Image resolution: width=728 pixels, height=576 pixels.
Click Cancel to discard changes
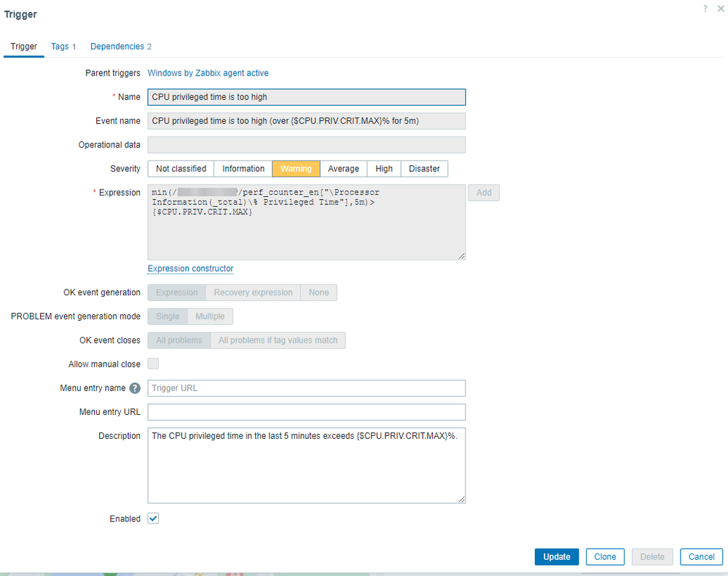pyautogui.click(x=701, y=556)
